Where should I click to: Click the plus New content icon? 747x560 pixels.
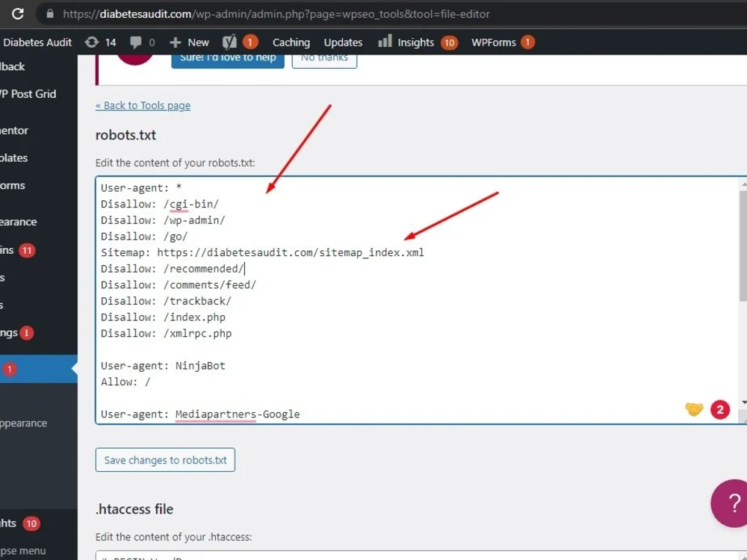click(x=176, y=43)
